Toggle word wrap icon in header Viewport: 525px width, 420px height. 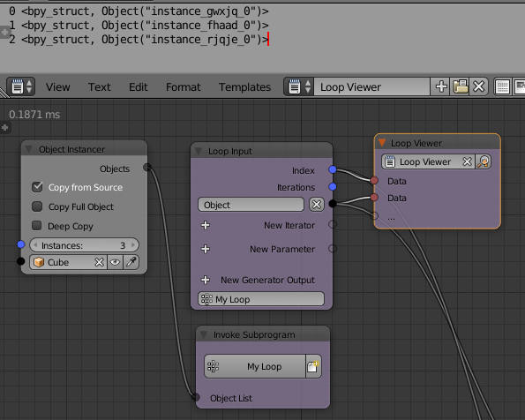pyautogui.click(x=520, y=86)
